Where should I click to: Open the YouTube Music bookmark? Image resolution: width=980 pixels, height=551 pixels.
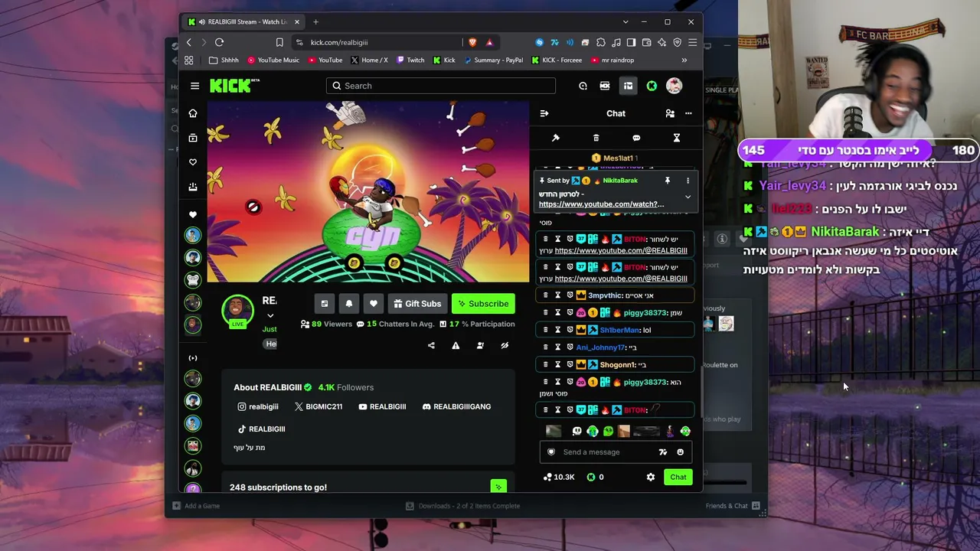[273, 60]
